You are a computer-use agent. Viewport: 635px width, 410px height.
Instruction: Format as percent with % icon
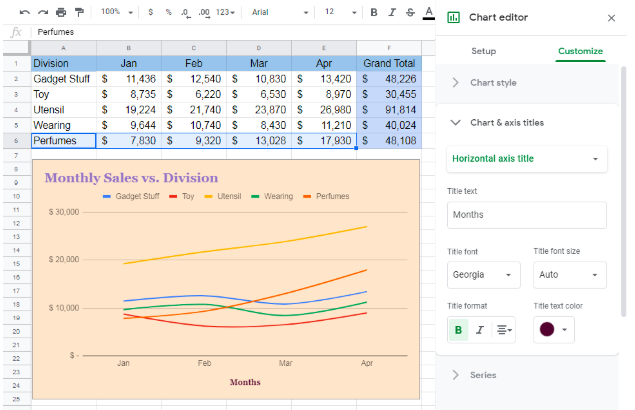tap(168, 12)
